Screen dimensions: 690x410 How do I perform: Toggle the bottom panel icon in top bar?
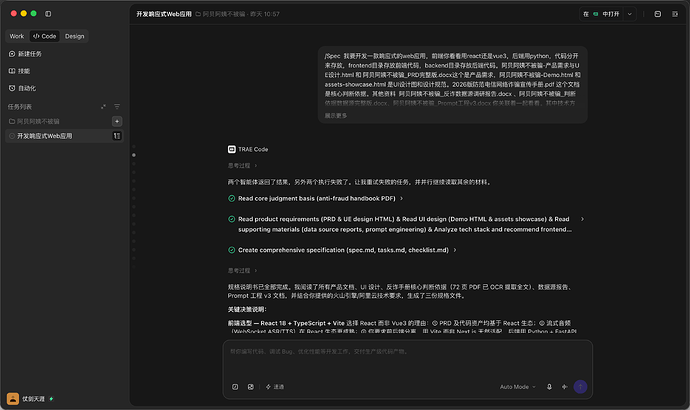[x=657, y=14]
